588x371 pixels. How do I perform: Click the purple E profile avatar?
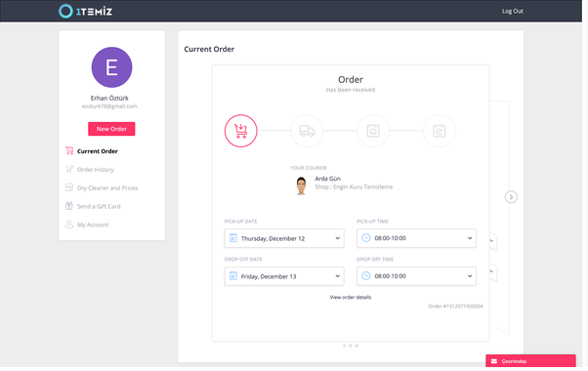coord(111,67)
